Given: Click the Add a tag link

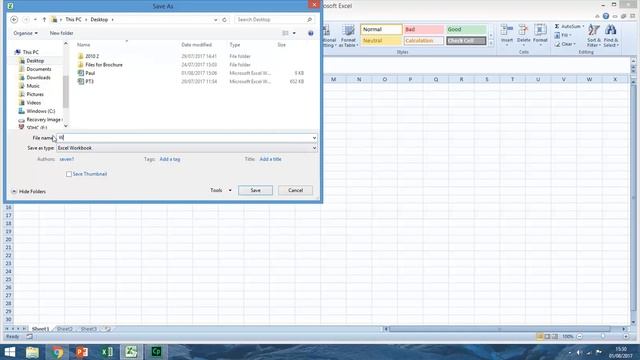Looking at the screenshot, I should click(x=170, y=159).
